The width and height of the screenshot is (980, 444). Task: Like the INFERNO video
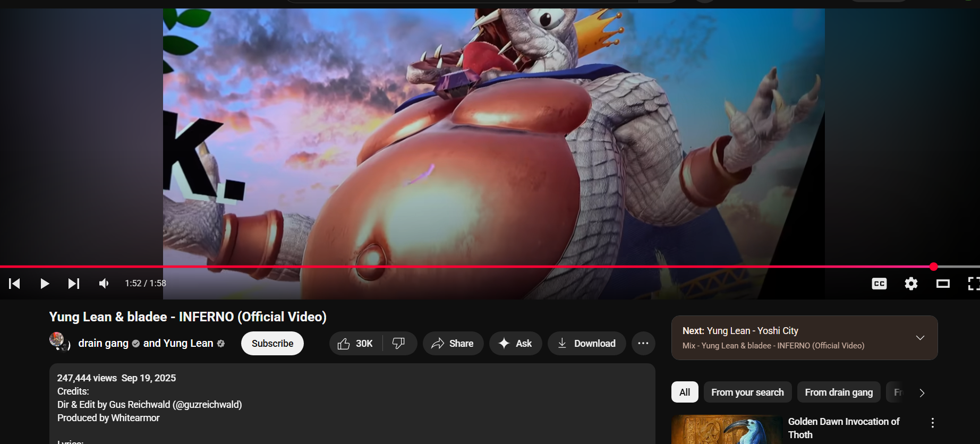pyautogui.click(x=355, y=344)
